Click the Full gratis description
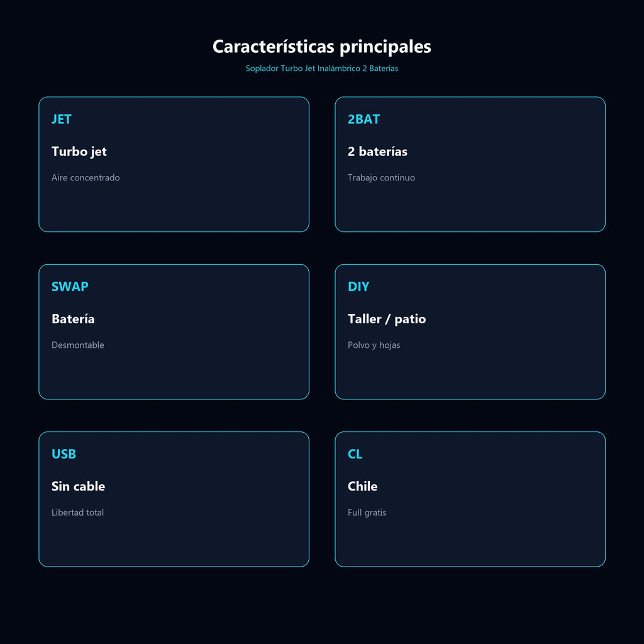 (x=367, y=512)
